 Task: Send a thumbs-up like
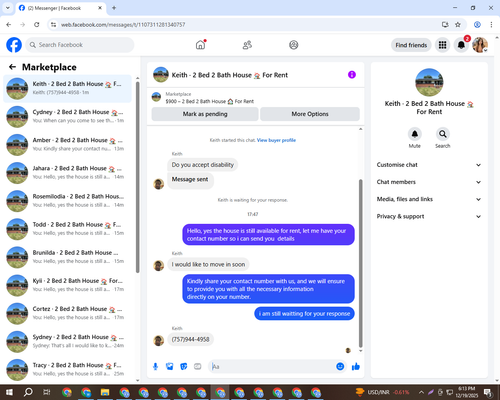click(x=356, y=367)
